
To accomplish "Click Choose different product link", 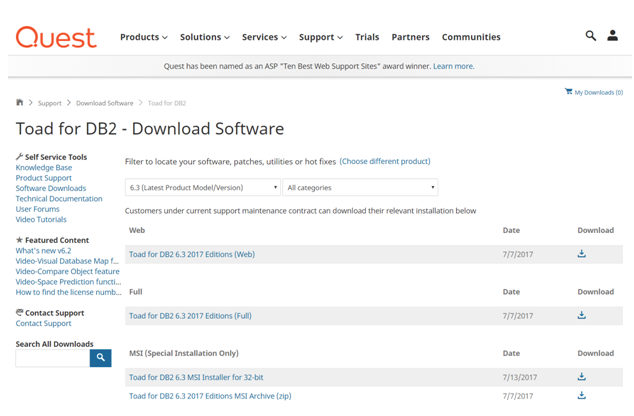I will 385,161.
